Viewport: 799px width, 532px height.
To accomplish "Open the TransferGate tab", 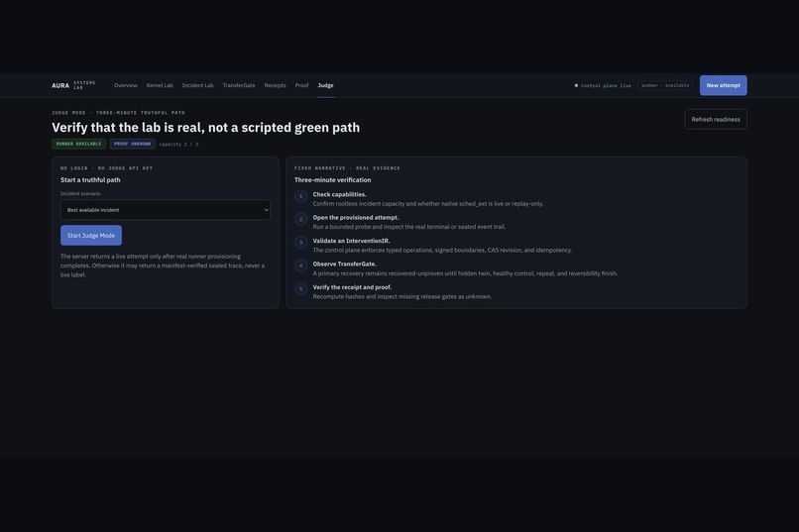I will (239, 85).
